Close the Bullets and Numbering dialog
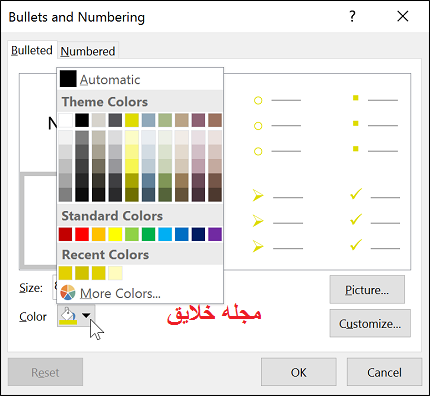 [x=403, y=16]
